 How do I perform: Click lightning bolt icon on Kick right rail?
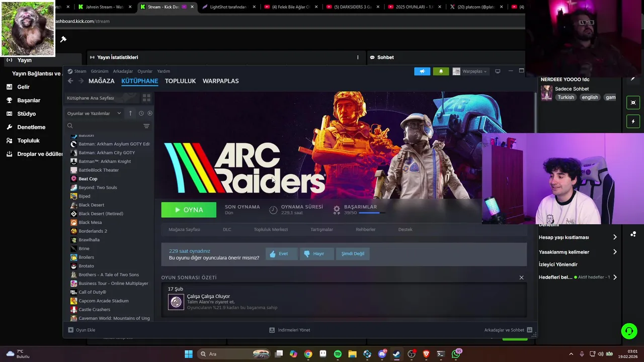tap(633, 121)
